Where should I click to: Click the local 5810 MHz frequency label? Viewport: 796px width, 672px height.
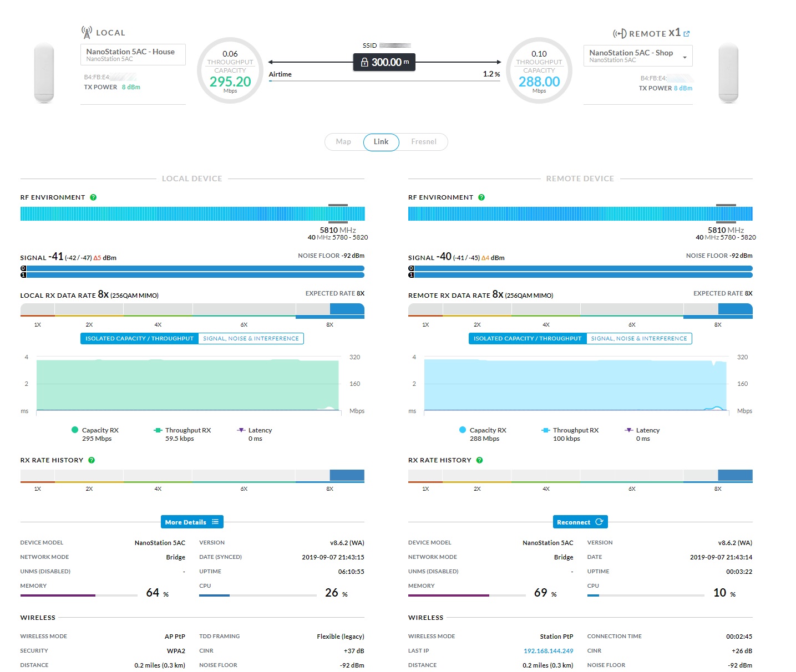tap(338, 230)
